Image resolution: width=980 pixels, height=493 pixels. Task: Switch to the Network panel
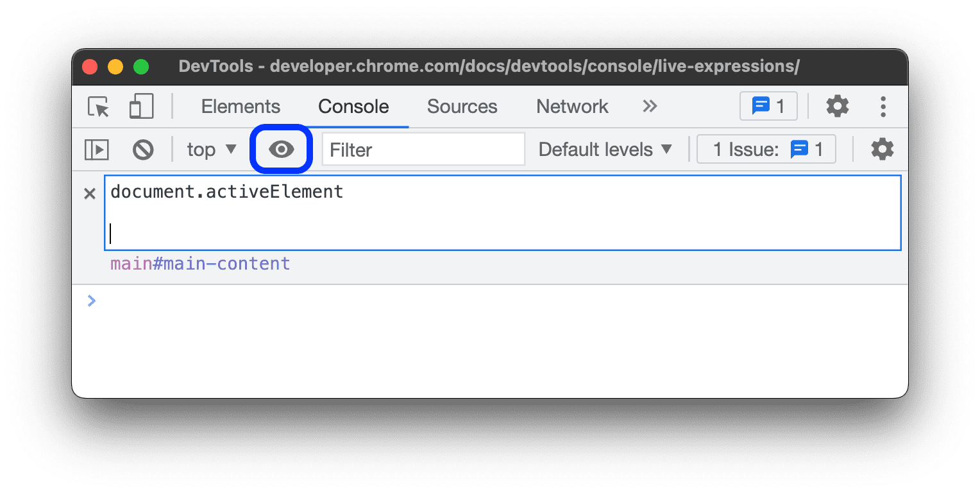[571, 107]
